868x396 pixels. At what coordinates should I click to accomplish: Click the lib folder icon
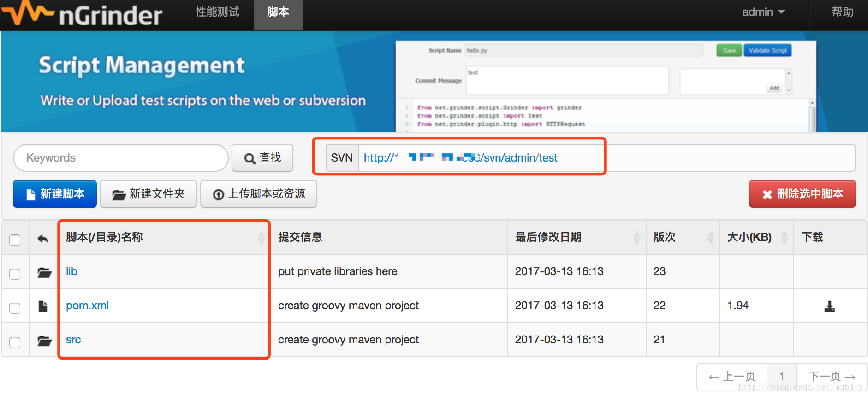point(44,272)
